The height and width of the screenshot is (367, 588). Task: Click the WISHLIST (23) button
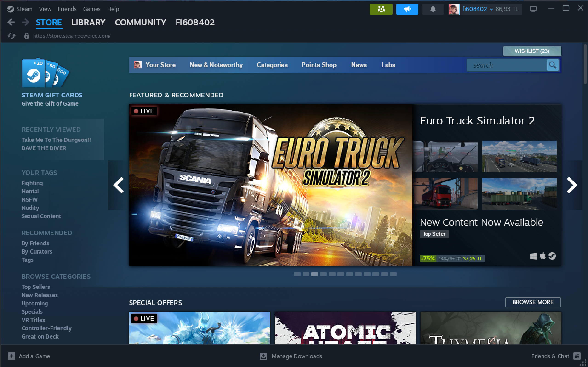pos(532,51)
